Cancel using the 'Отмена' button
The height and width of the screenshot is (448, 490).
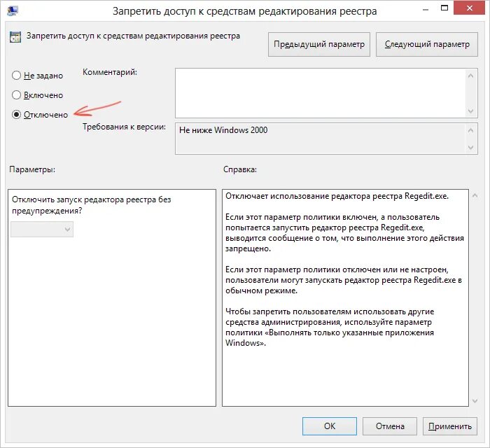390,426
